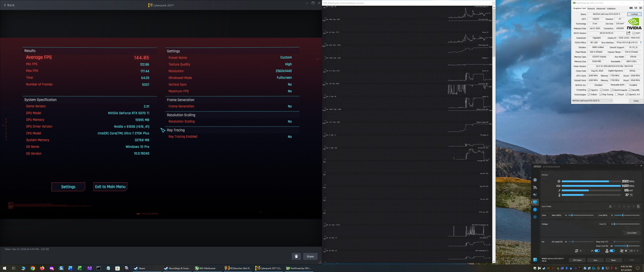Switch to the Advanced tab in GPU-Z

pyautogui.click(x=601, y=9)
